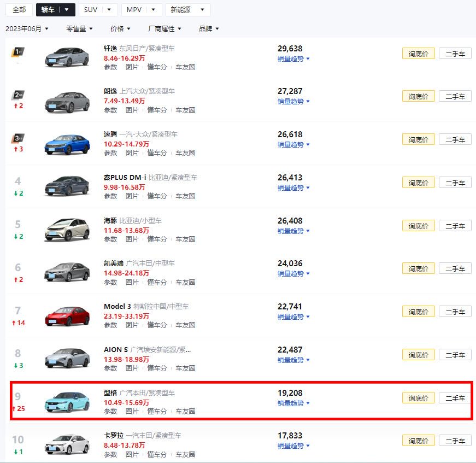
Task: Click 询底价 button for 朗逸
Action: coord(418,96)
